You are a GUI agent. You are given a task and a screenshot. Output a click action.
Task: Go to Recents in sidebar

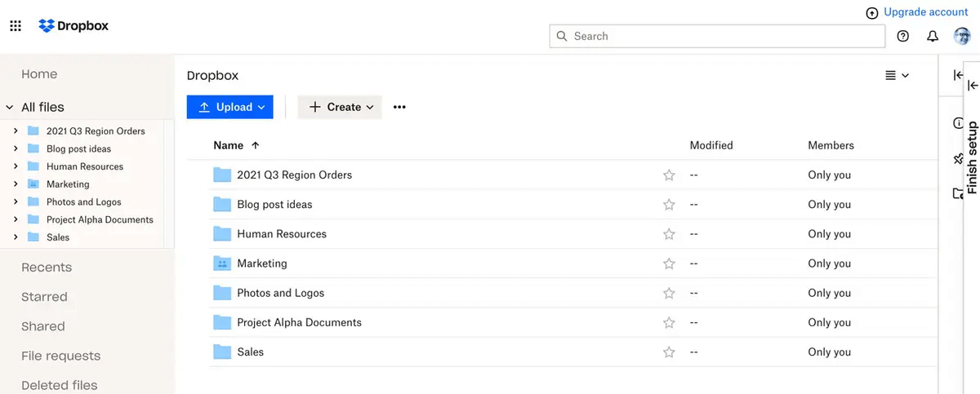47,268
